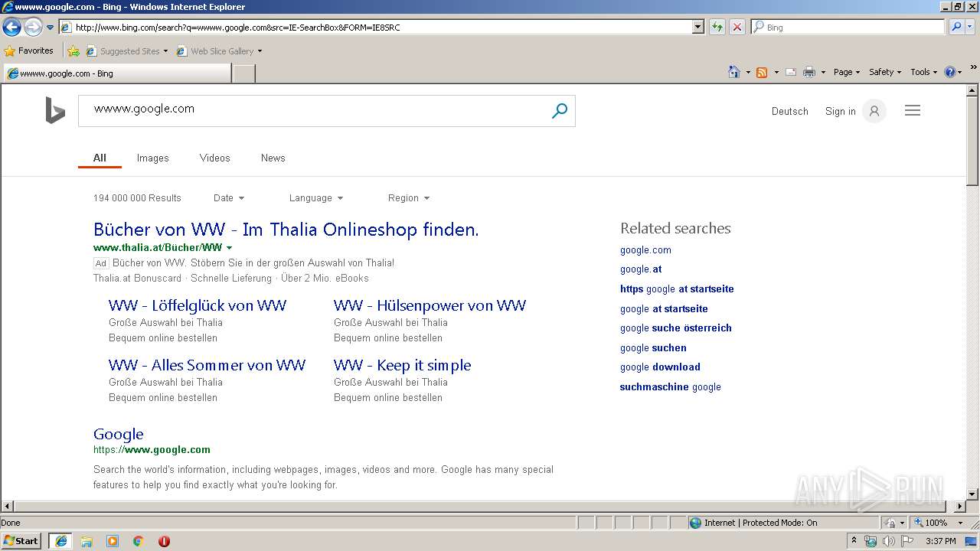Click the vertical scrollbar down arrow

pyautogui.click(x=972, y=494)
